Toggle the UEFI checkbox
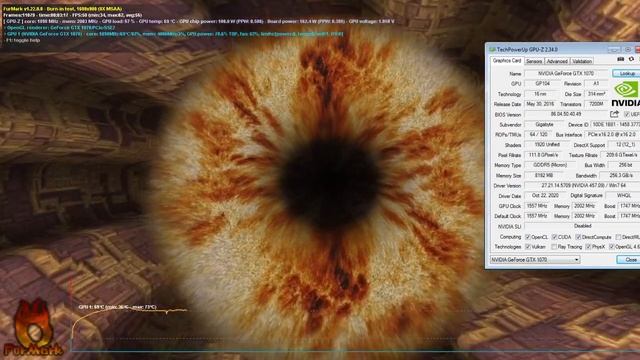Viewport: 640px width, 360px height. coord(627,115)
